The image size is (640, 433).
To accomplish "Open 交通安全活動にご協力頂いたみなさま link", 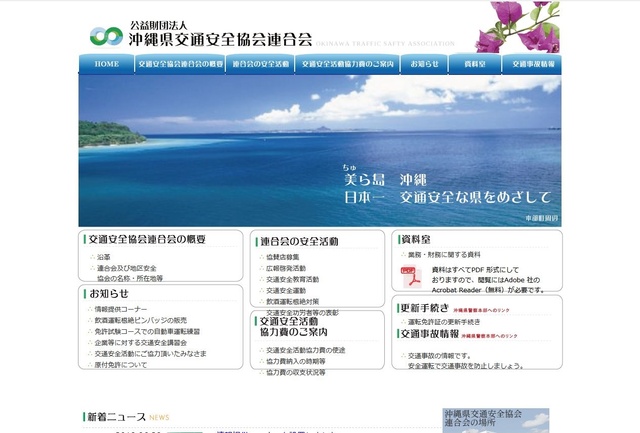I will tap(151, 353).
